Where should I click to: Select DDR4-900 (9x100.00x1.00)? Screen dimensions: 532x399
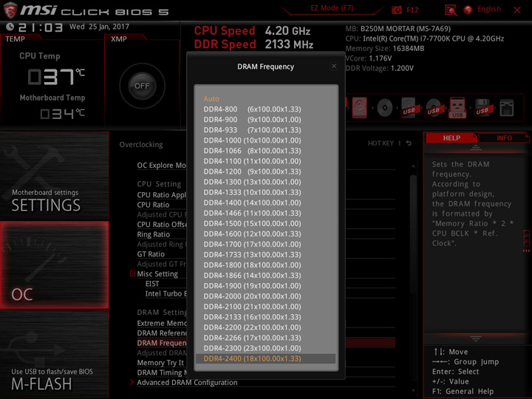point(252,120)
